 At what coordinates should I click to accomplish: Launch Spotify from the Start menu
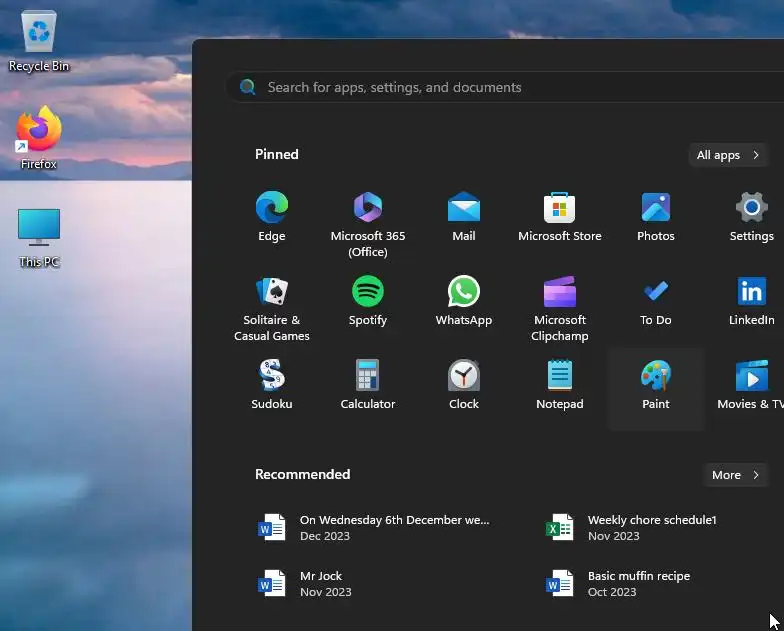click(x=368, y=300)
